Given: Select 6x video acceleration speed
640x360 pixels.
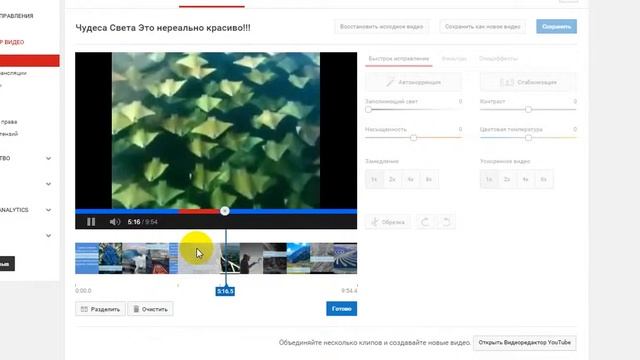Looking at the screenshot, I should pyautogui.click(x=544, y=179).
